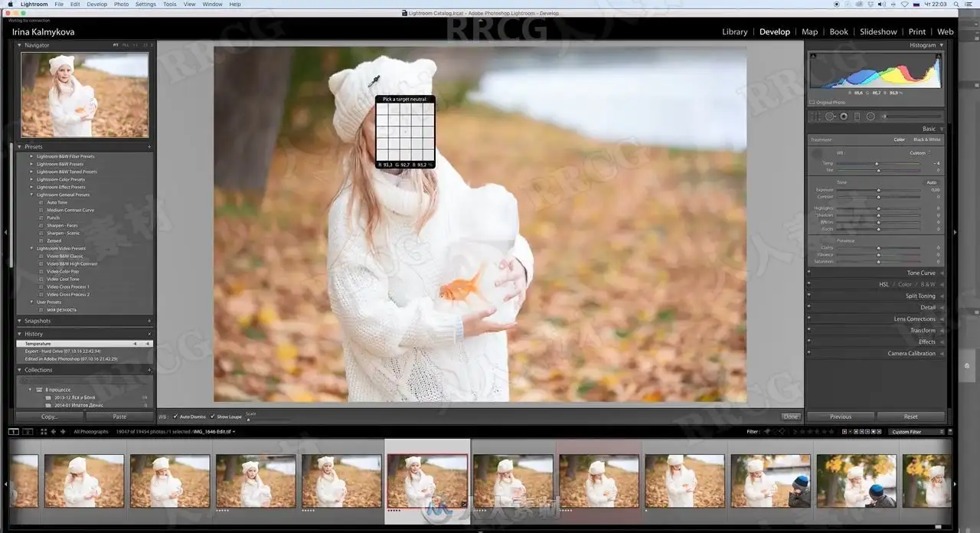Click the Reset button
The width and height of the screenshot is (980, 533).
(910, 417)
